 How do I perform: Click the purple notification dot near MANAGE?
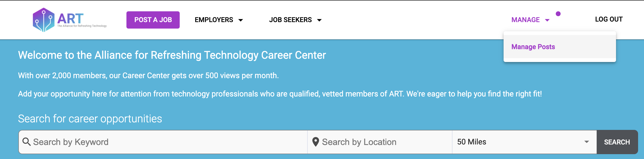pos(558,14)
